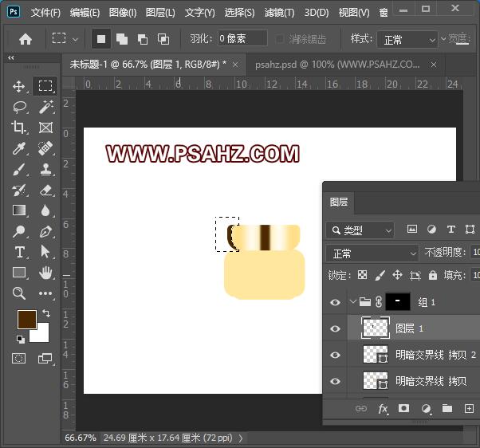Select the Pen tool
Image resolution: width=480 pixels, height=448 pixels.
45,231
